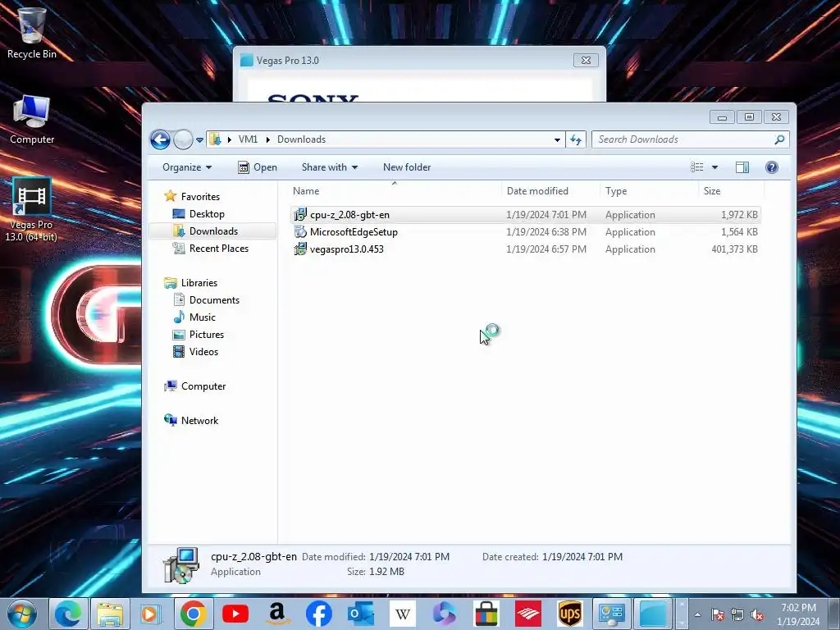Viewport: 840px width, 630px height.
Task: Open Explorer help question mark icon
Action: [771, 167]
